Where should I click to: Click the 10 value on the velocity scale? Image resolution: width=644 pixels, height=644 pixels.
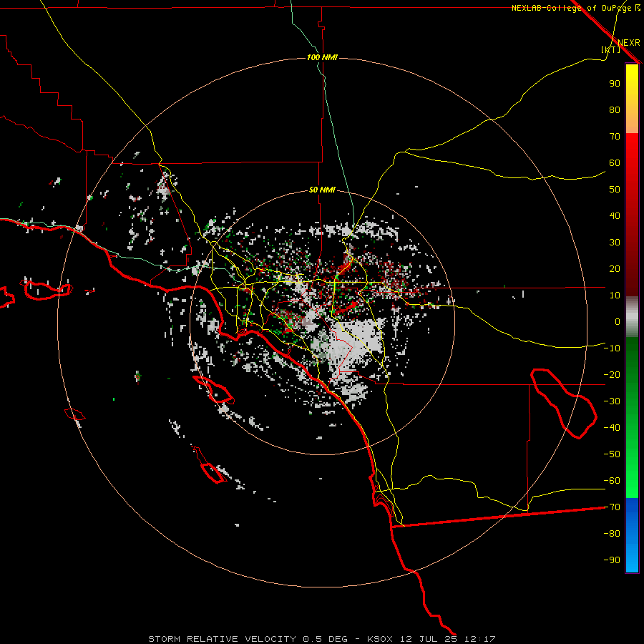click(615, 296)
